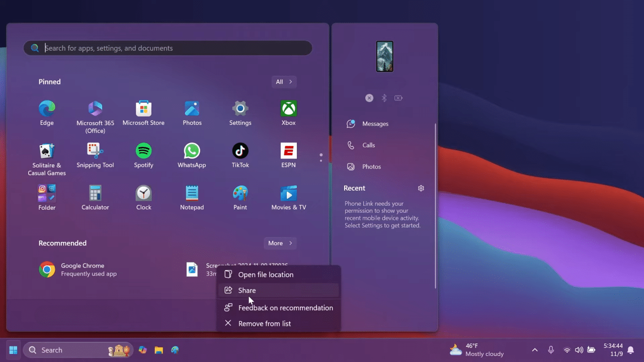The width and height of the screenshot is (644, 362).
Task: Open the microphone tray icon
Action: tap(551, 350)
